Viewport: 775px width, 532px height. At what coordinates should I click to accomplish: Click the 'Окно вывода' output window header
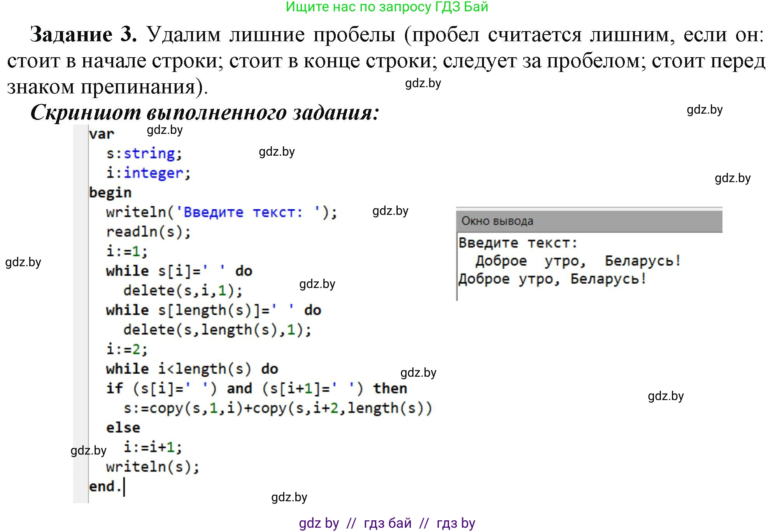tap(589, 221)
